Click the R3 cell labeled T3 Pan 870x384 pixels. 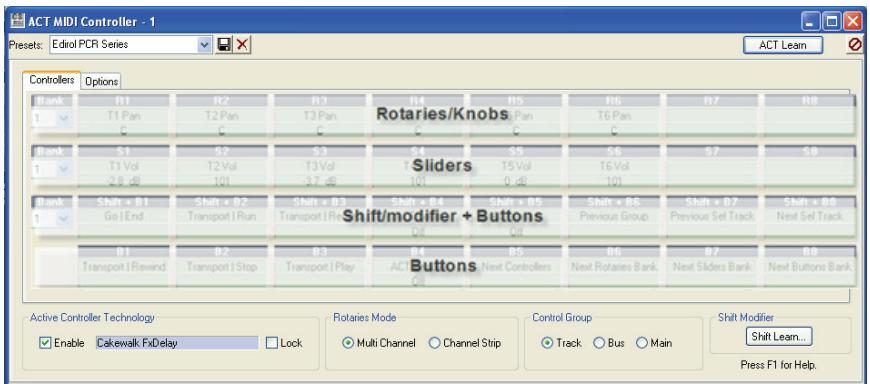point(320,115)
